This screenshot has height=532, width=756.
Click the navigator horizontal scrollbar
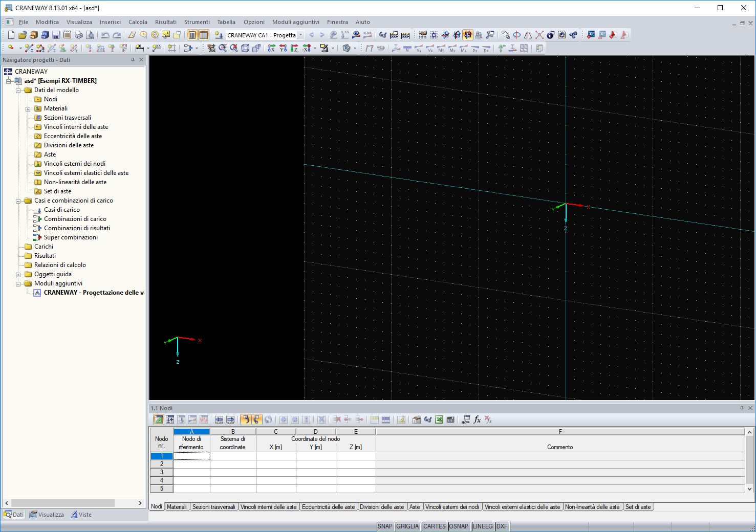point(62,503)
